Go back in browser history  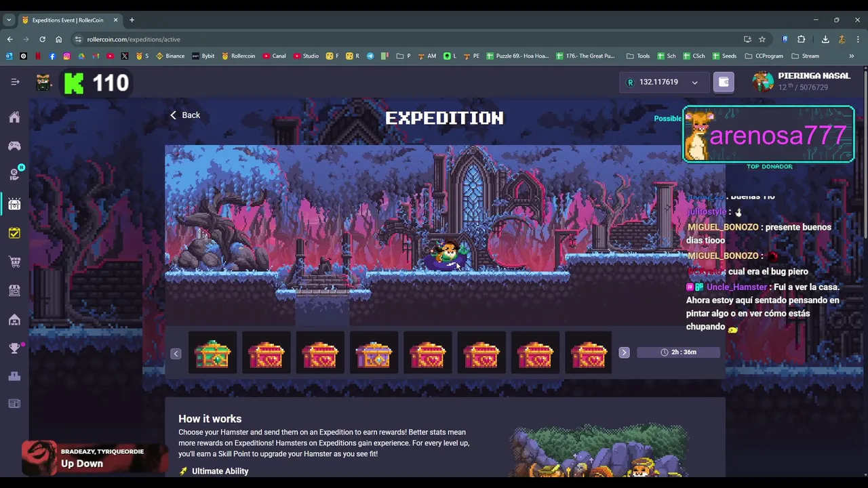click(x=9, y=39)
